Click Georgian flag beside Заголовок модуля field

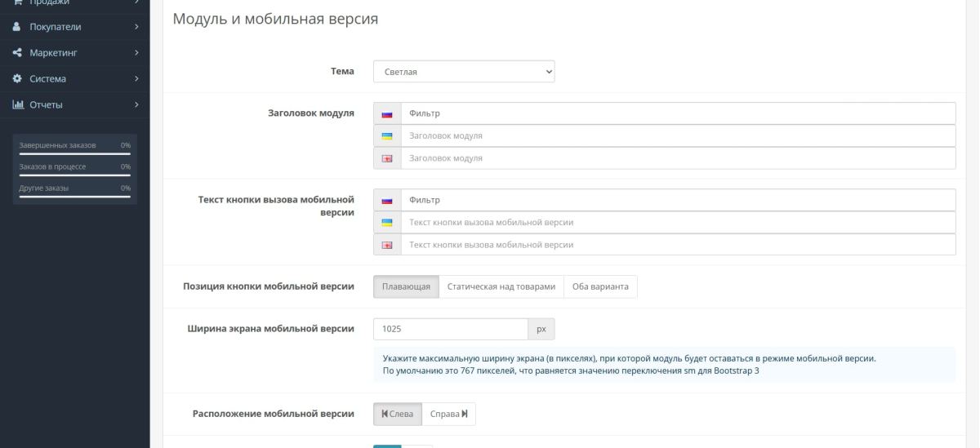[x=387, y=158]
